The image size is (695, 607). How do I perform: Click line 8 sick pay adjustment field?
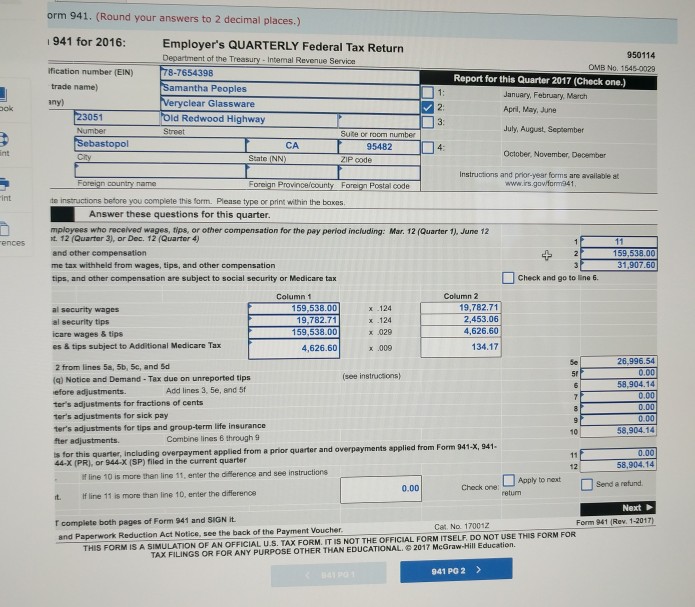pyautogui.click(x=618, y=407)
